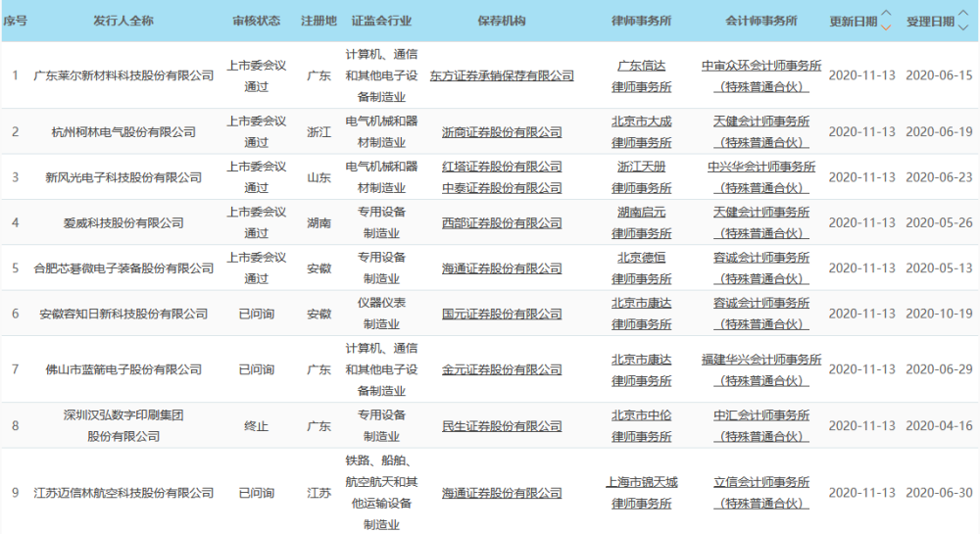Open 海通证券 link in the 合肥芯碁微电子 row
Screen dimensions: 980x534
pos(502,268)
